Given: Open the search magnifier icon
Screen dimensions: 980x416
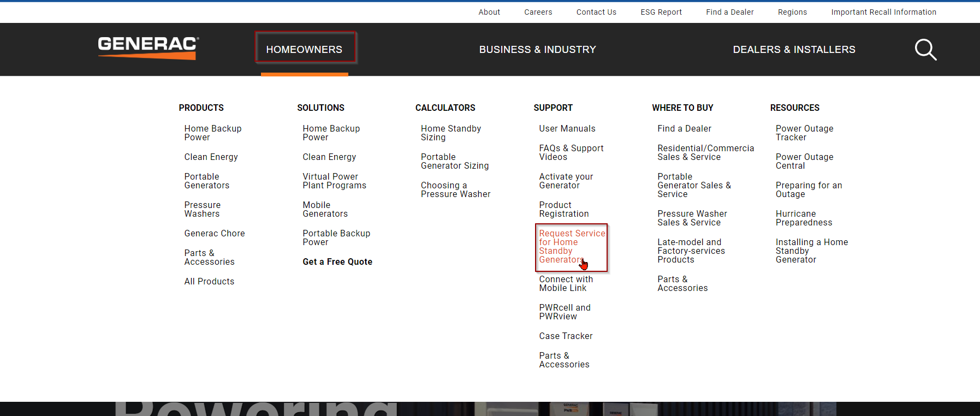Looking at the screenshot, I should 925,49.
